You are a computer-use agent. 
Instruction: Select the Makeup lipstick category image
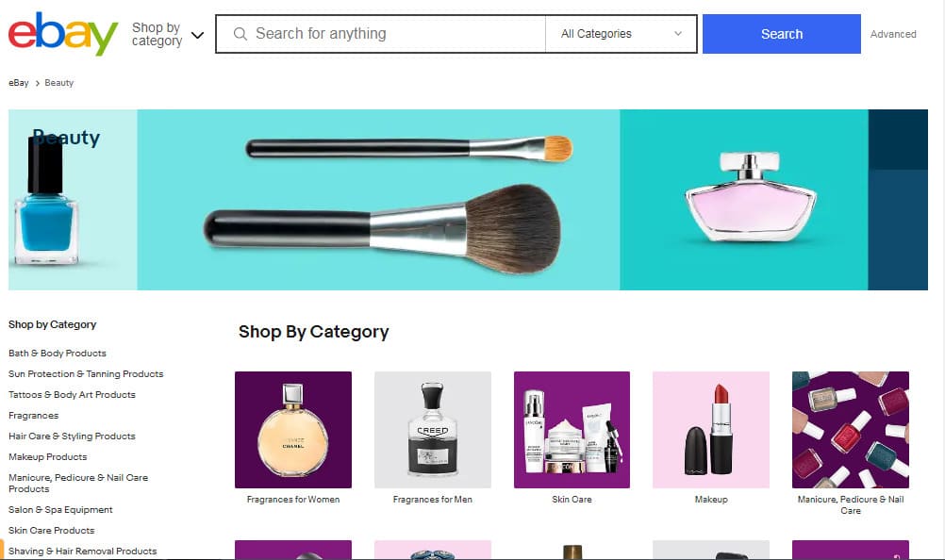click(x=711, y=429)
